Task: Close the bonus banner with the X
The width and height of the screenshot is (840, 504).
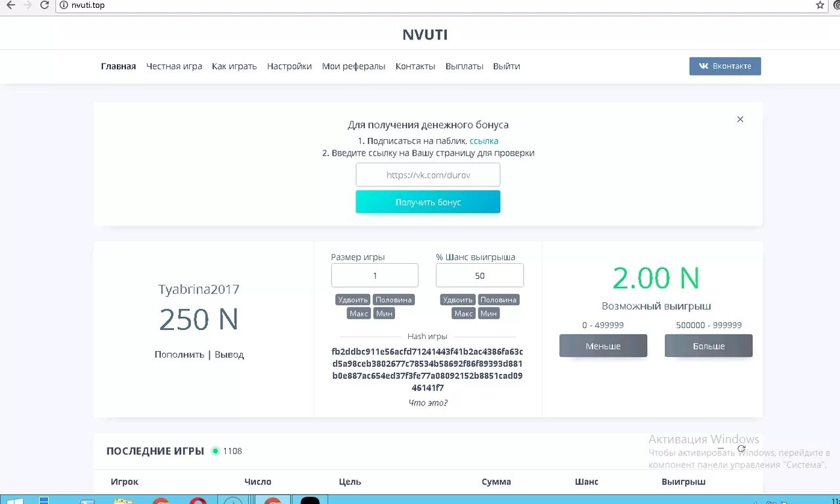Action: [740, 119]
